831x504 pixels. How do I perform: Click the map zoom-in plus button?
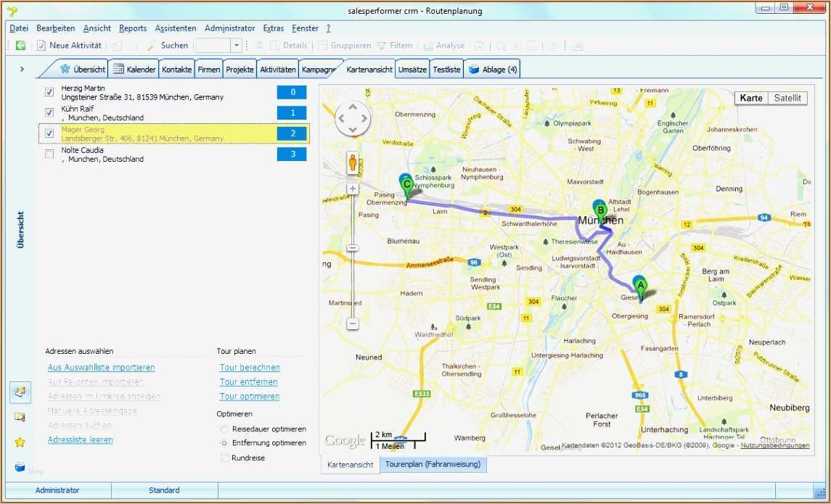(x=353, y=189)
